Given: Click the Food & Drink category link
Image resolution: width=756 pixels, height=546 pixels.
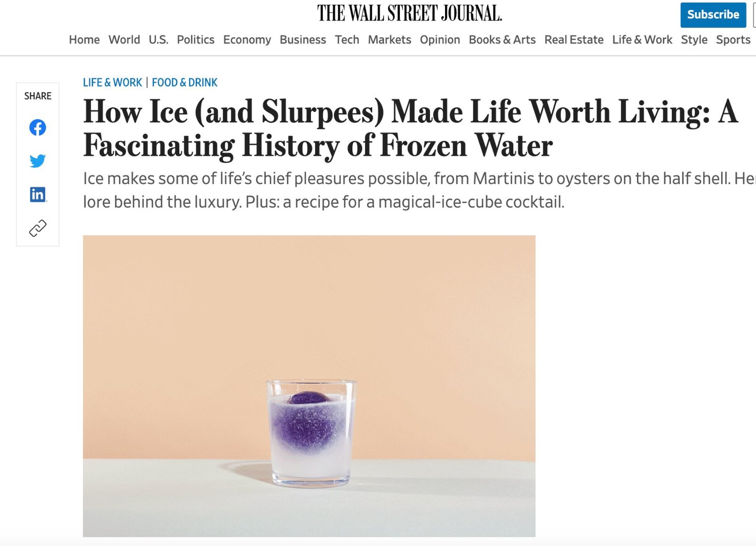Looking at the screenshot, I should (x=185, y=83).
